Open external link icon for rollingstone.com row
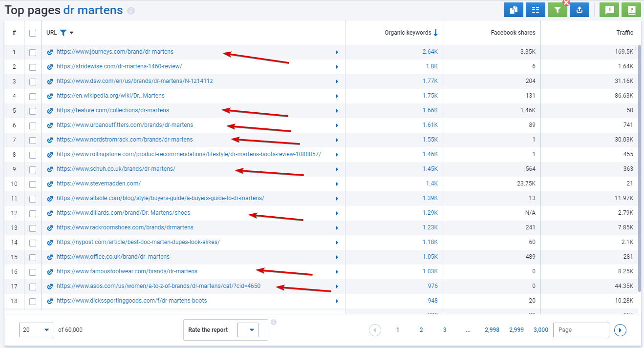644x348 pixels. coord(50,154)
